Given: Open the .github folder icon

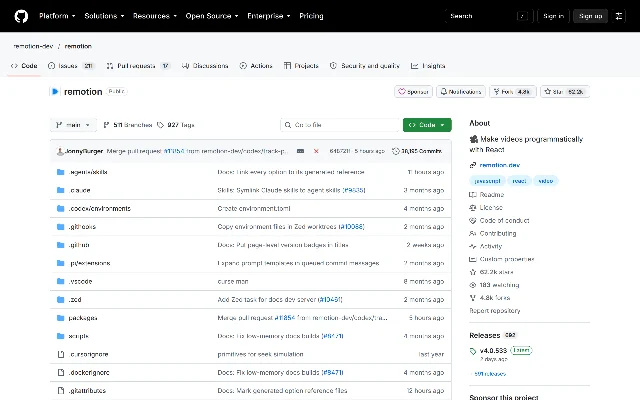Looking at the screenshot, I should 61,245.
